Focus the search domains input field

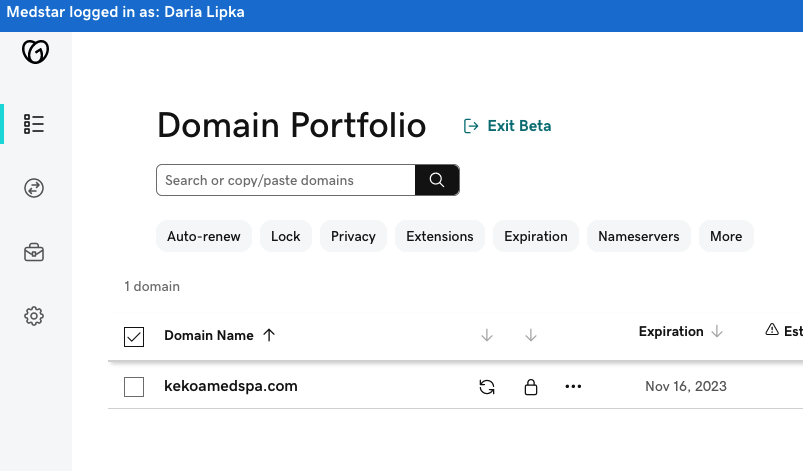click(x=286, y=180)
